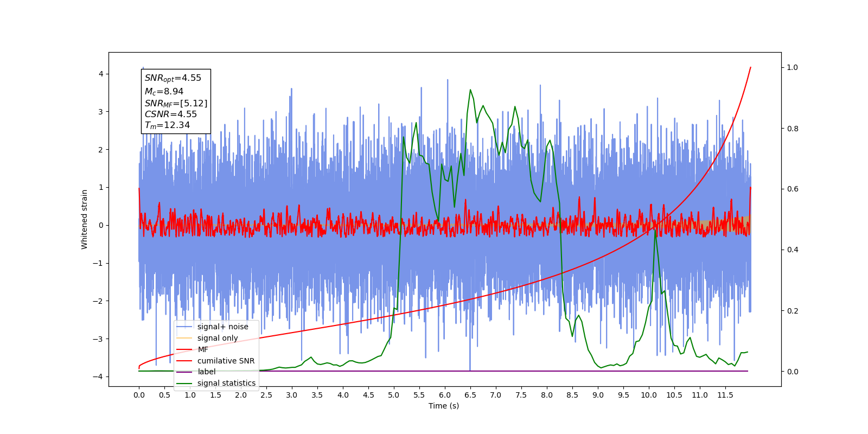Image resolution: width=868 pixels, height=434 pixels.
Task: Click the right y-axis tick label 0.4
Action: 793,250
